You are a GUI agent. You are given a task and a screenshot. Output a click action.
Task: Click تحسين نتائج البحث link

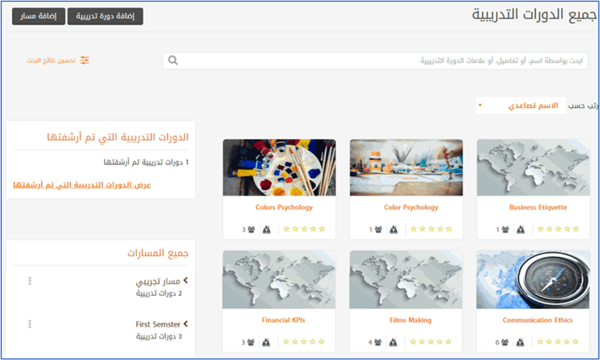[51, 60]
